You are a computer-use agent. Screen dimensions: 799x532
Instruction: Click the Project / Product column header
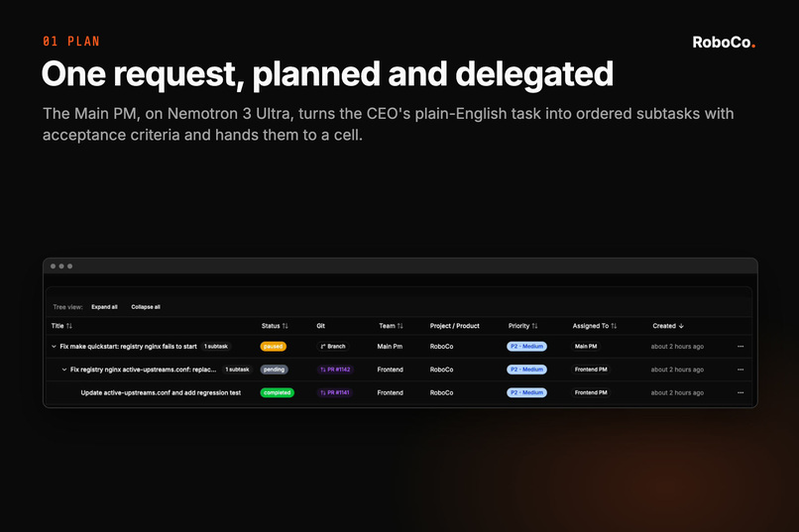click(x=455, y=326)
